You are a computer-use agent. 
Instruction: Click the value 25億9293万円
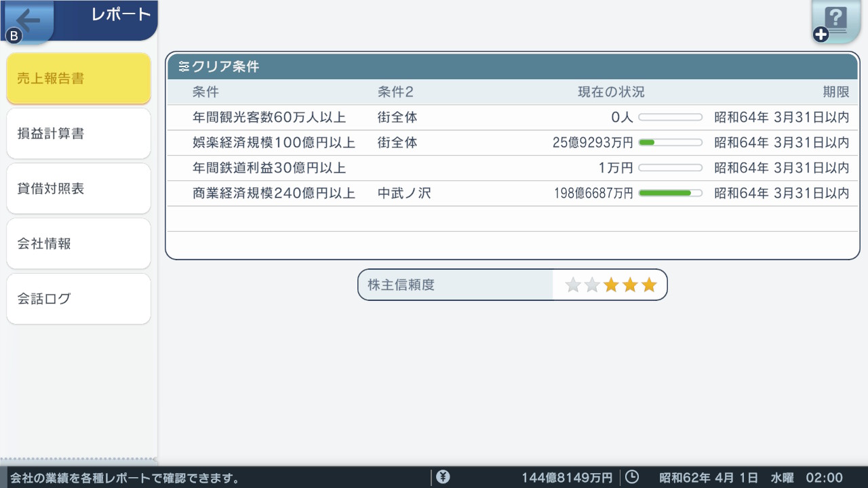(593, 143)
